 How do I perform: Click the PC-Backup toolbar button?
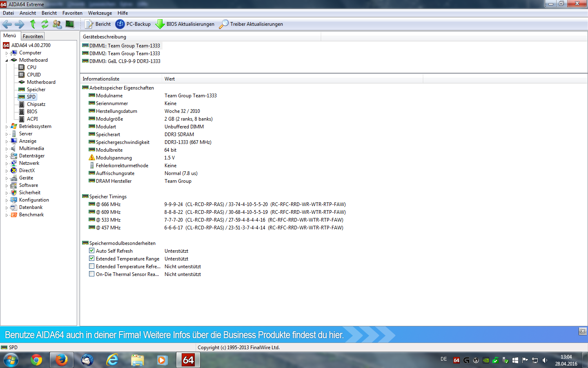point(133,24)
